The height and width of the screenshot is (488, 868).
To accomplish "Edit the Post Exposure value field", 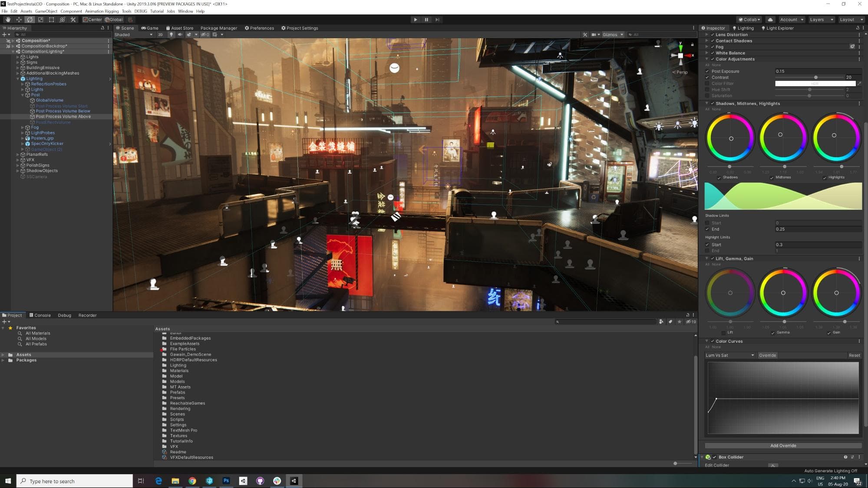I will 818,72.
